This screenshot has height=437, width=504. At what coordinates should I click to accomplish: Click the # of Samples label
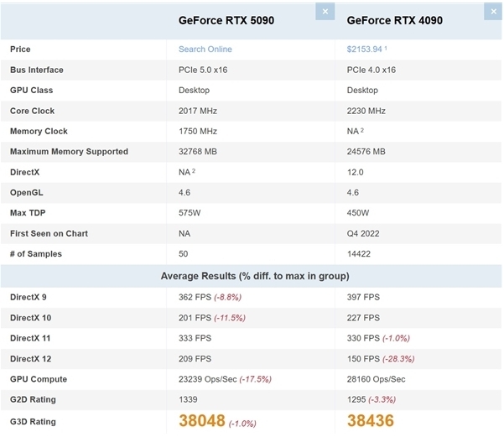36,253
